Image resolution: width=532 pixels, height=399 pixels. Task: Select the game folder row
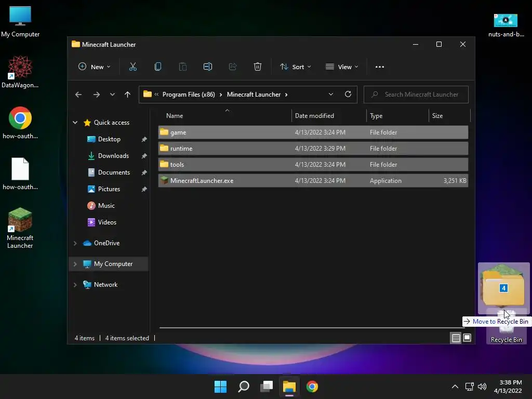tap(313, 132)
